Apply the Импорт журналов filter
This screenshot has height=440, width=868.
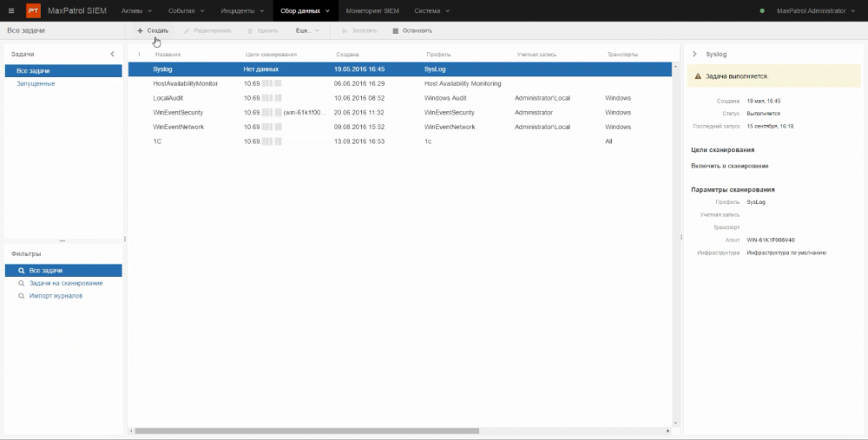point(56,296)
